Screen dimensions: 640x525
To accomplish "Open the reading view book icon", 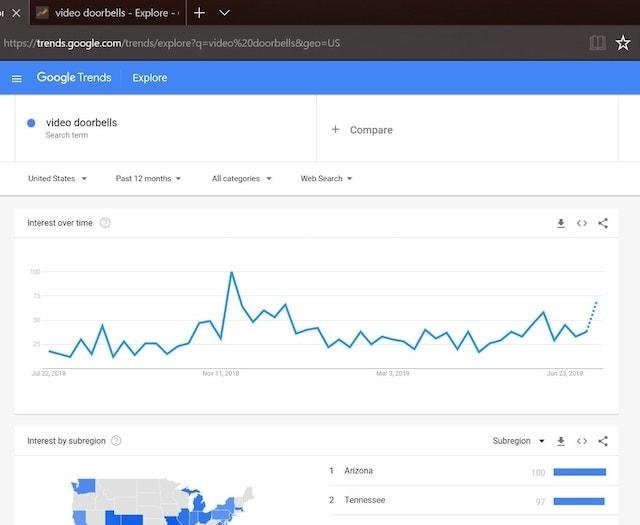I will [597, 43].
